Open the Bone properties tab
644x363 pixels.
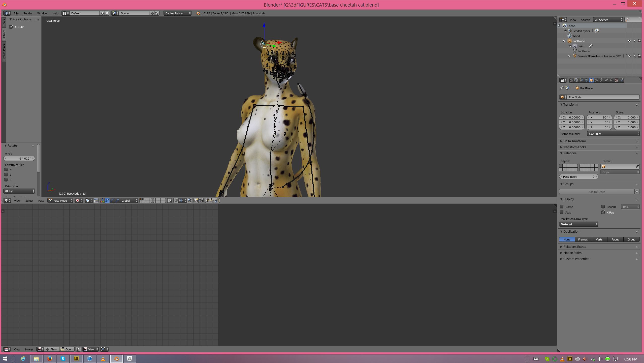[x=606, y=80]
